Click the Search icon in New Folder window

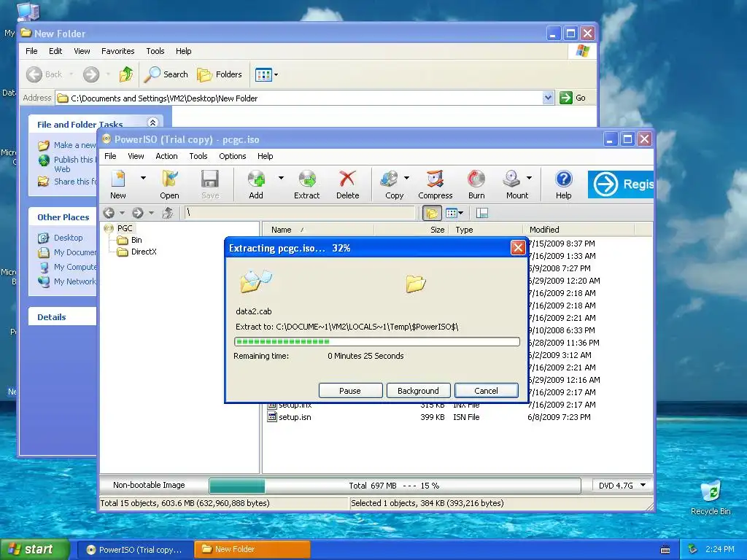tap(152, 74)
